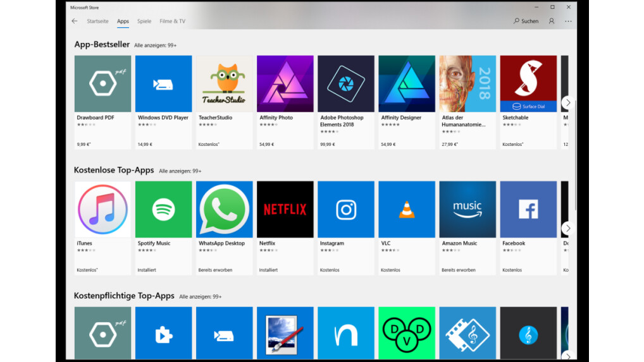Select the Apps tab
Image resolution: width=644 pixels, height=362 pixels.
point(123,21)
